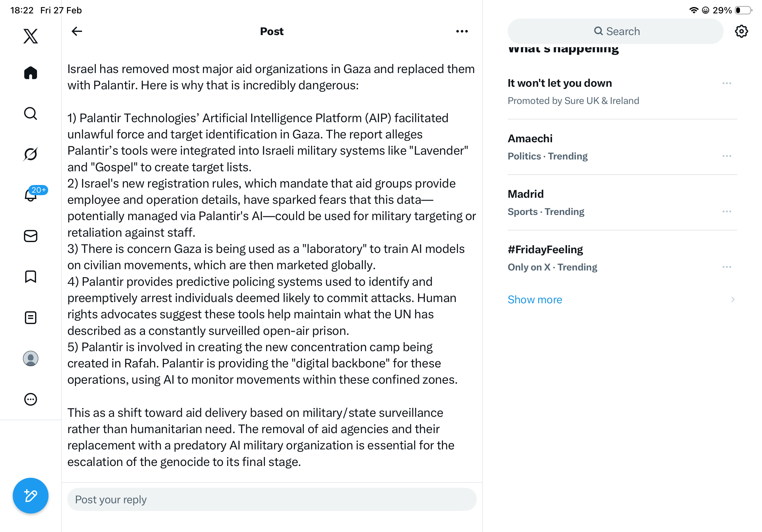This screenshot has height=532, width=762.
Task: Open Bookmarks in the sidebar
Action: click(x=31, y=277)
